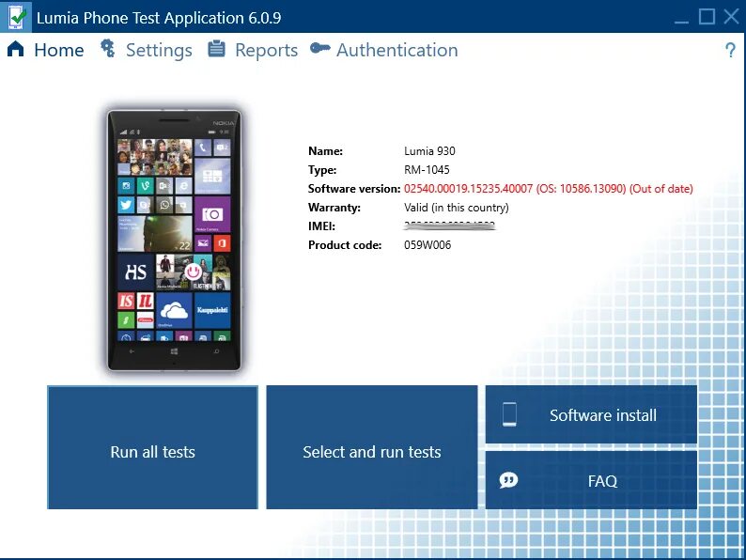Open the FAQ button
This screenshot has width=746, height=560.
point(591,480)
